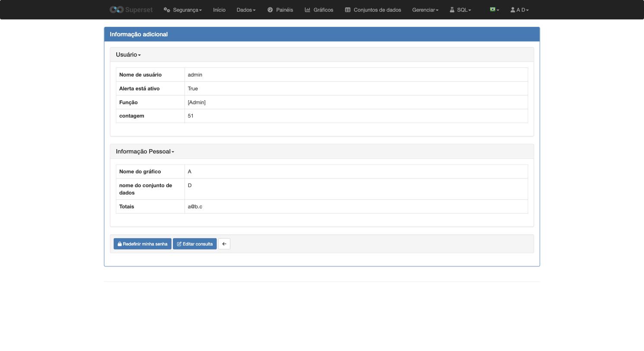Click Redefinir minha senha button
The image size is (644, 351).
(143, 244)
